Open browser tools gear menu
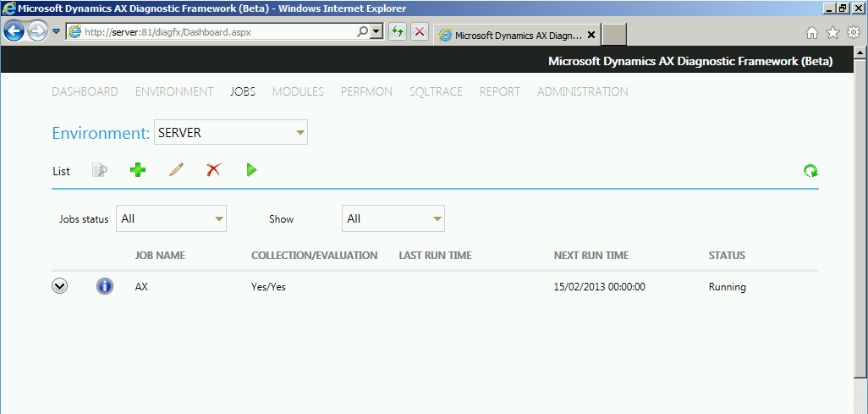 854,33
